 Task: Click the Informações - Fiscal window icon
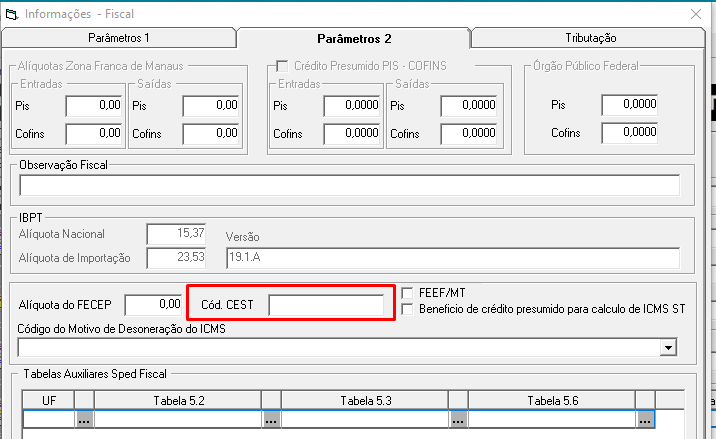[12, 14]
